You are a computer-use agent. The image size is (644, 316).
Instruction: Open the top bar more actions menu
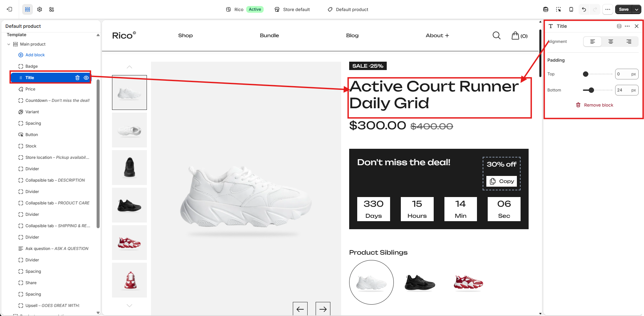[608, 9]
